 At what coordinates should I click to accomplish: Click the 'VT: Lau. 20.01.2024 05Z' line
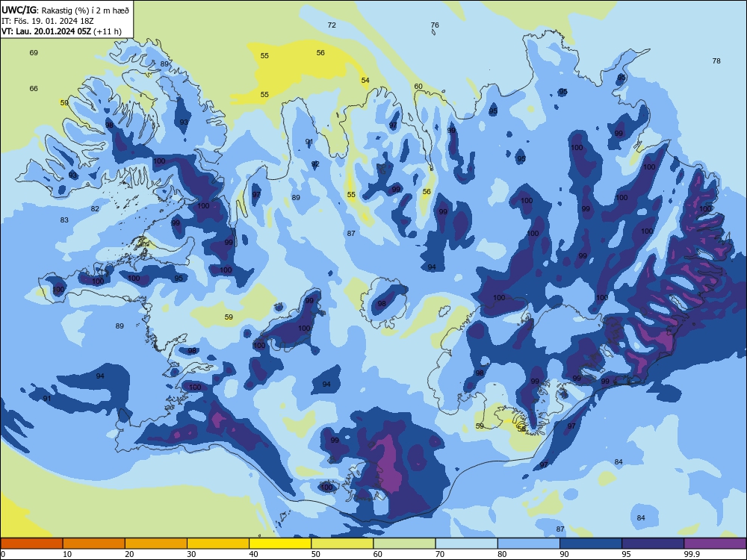[x=61, y=31]
